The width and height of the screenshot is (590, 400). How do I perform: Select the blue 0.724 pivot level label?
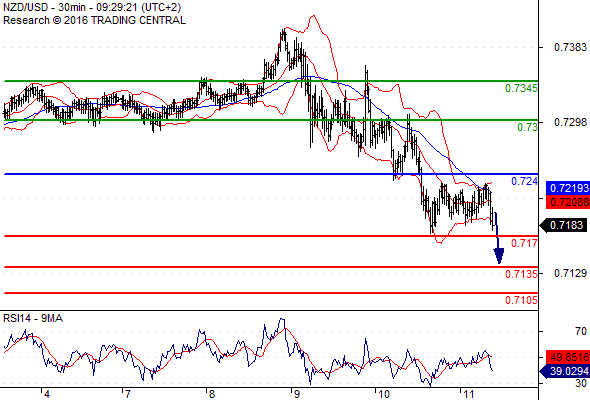[524, 181]
